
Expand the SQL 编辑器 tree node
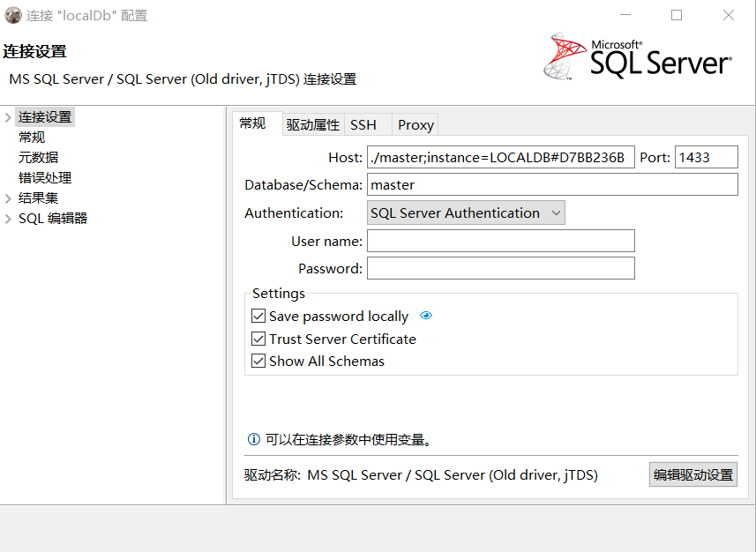(6, 218)
